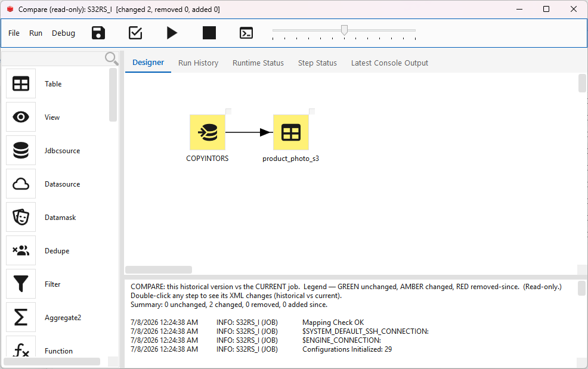Select the Datamask masks icon
Screen dimensions: 588x369
point(21,217)
